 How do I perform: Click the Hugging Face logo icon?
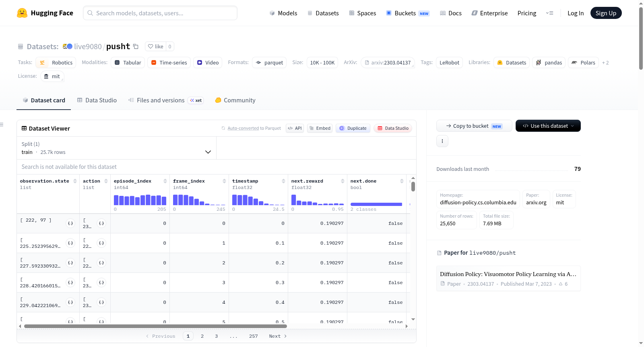coord(22,13)
